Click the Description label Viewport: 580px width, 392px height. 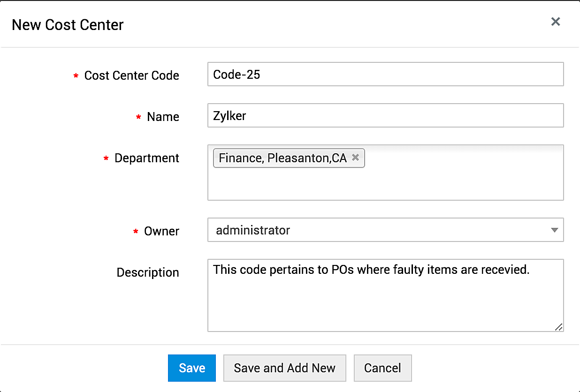click(148, 272)
